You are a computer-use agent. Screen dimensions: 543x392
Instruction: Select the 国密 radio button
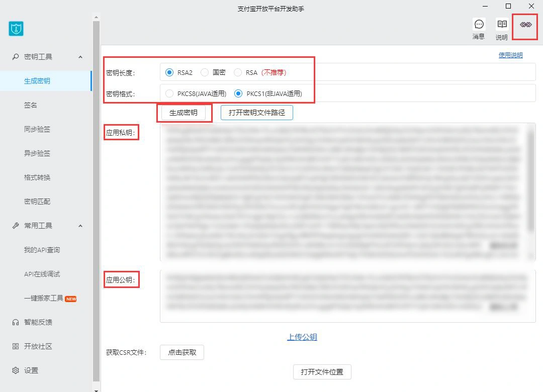(205, 72)
